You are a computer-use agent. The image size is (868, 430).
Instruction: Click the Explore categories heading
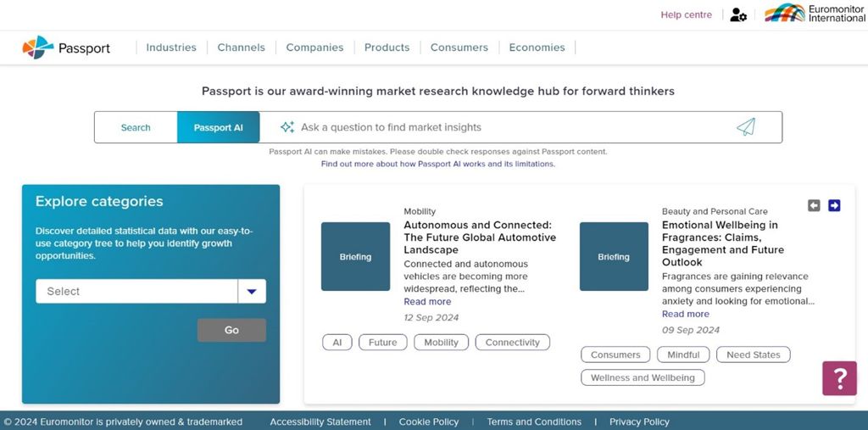[x=99, y=201]
